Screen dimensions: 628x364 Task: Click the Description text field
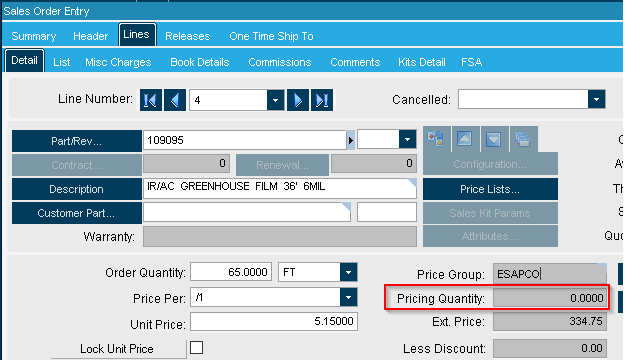click(x=280, y=189)
